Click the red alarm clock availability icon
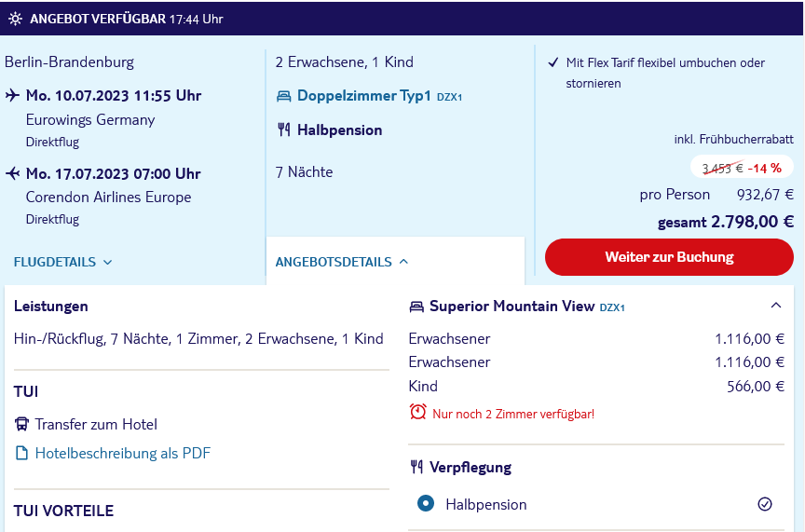 418,412
